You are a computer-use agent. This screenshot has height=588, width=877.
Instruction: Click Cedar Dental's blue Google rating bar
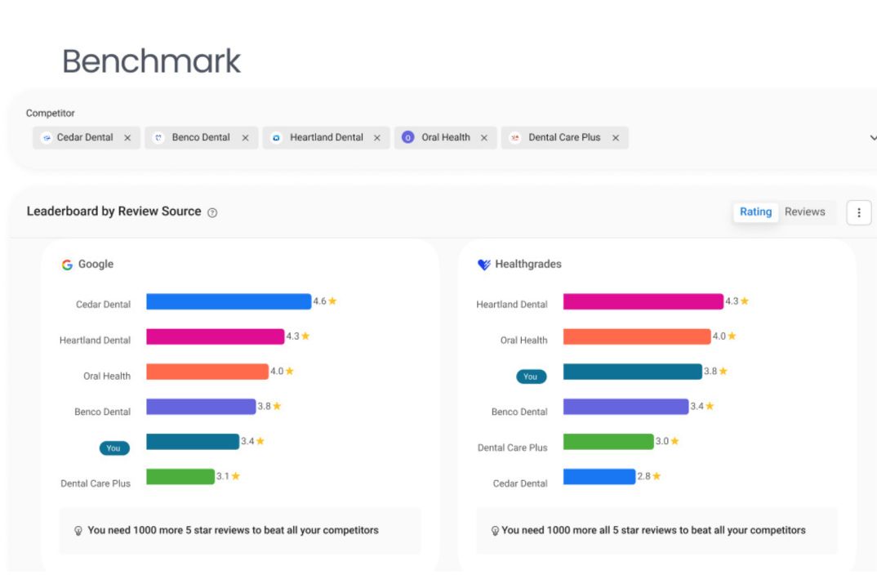tap(229, 301)
